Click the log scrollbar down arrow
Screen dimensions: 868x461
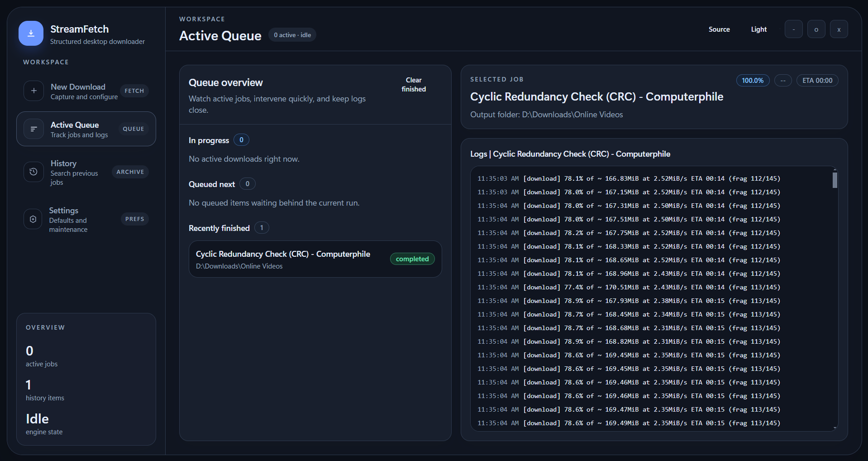point(835,427)
